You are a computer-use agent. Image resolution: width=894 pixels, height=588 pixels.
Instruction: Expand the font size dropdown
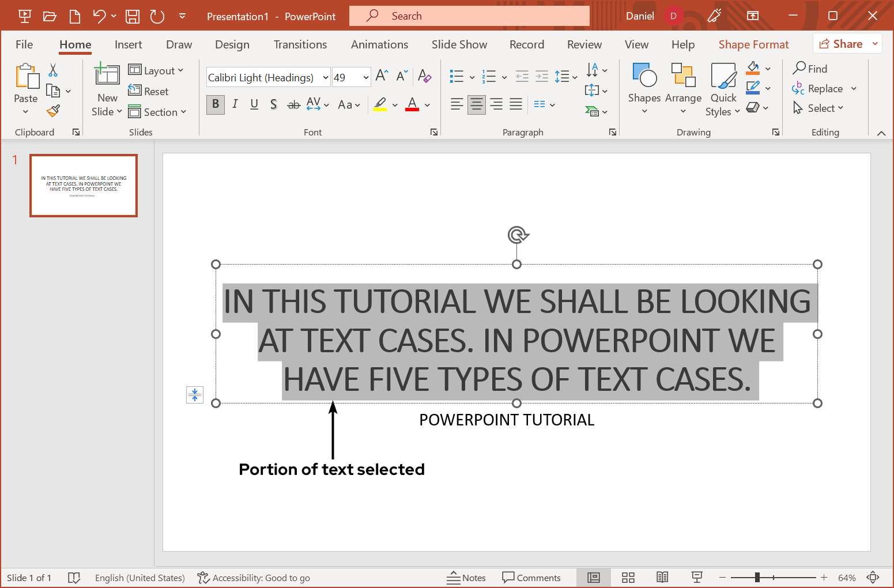(x=365, y=77)
